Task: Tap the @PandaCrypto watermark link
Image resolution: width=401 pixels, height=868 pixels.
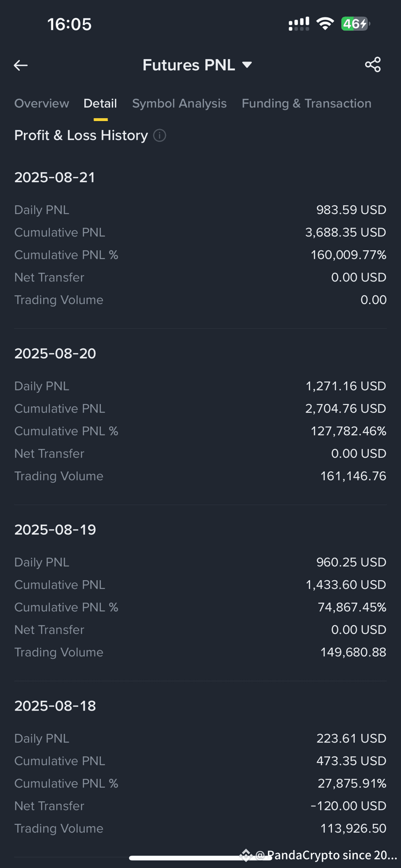Action: [326, 855]
